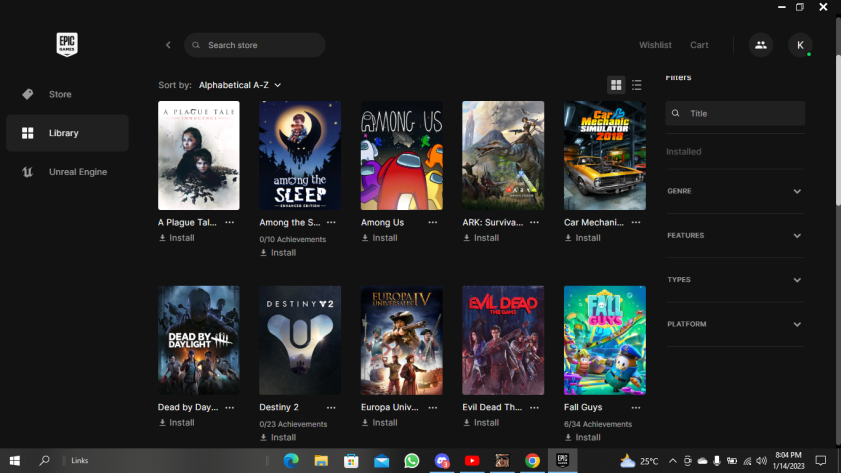Open Car Mechanic Simulator 2018 cover
The width and height of the screenshot is (841, 473).
coord(604,156)
